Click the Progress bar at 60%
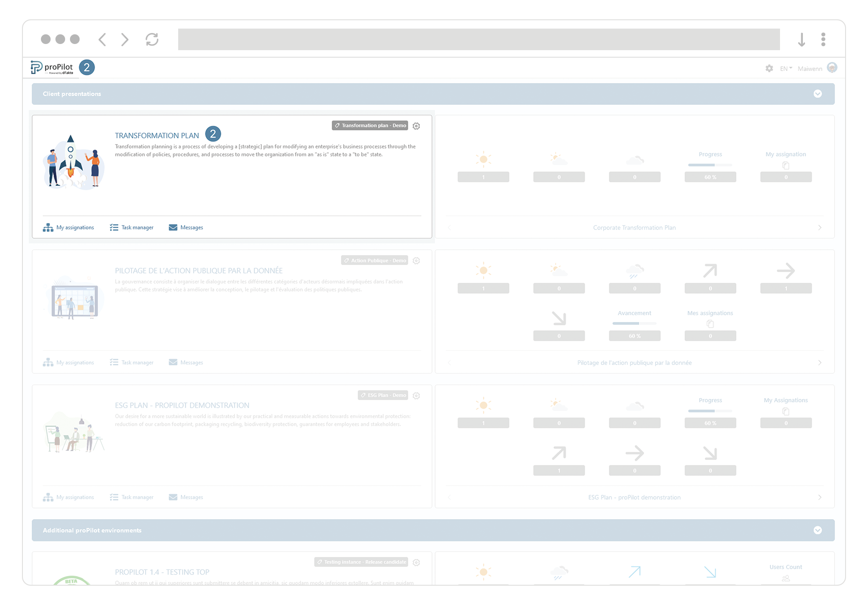This screenshot has height=609, width=868. 710,165
